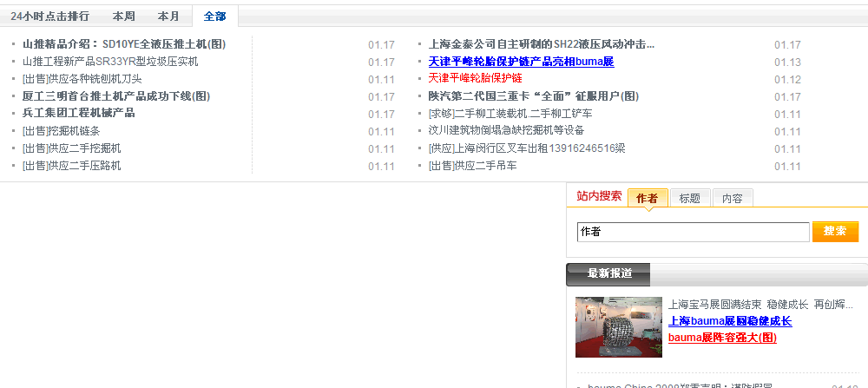Select the 内容 search tab
This screenshot has height=388, width=868.
pyautogui.click(x=733, y=198)
